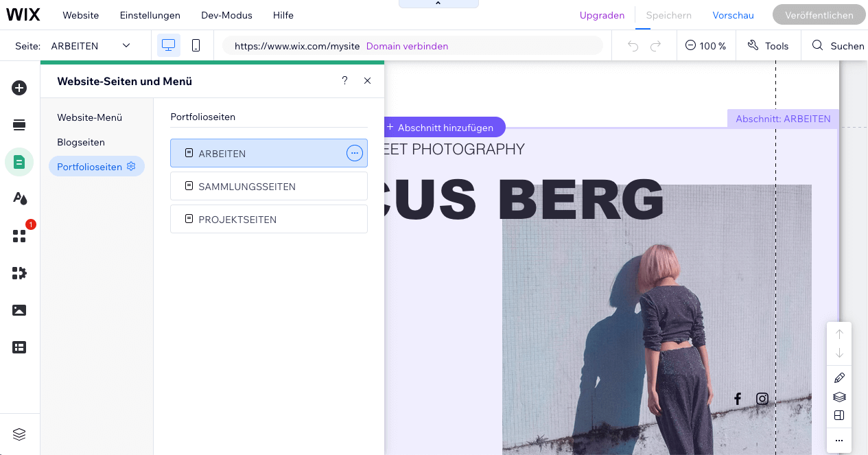The height and width of the screenshot is (455, 868).
Task: Open more options in floating section toolbar
Action: coord(838,441)
